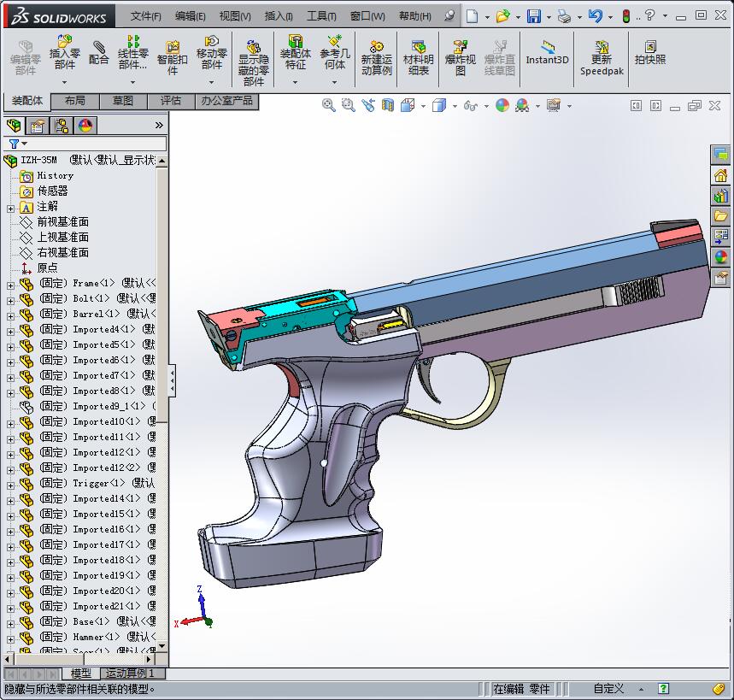This screenshot has width=734, height=700.
Task: Open Appearances color ball in task pane
Action: click(x=720, y=257)
